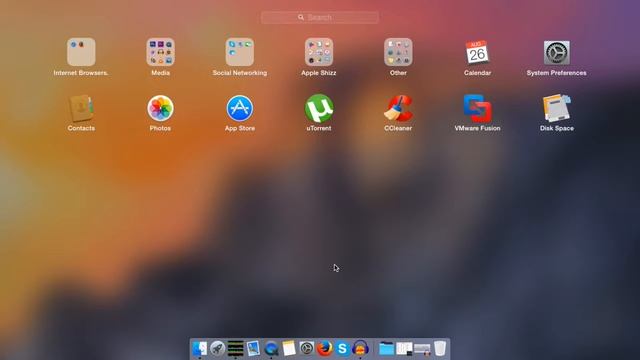This screenshot has height=360, width=640.
Task: Open the App Store
Action: pyautogui.click(x=240, y=108)
